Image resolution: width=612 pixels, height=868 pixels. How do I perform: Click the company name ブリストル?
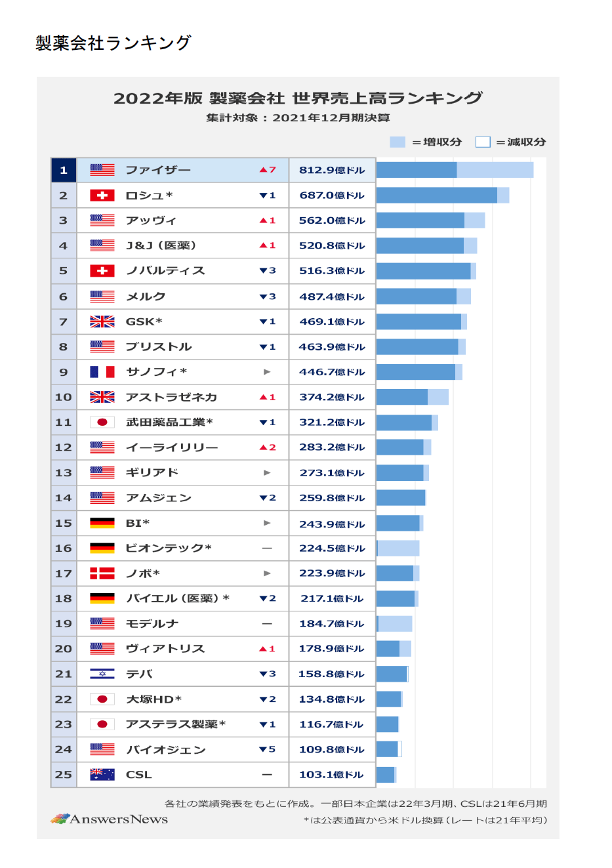159,346
